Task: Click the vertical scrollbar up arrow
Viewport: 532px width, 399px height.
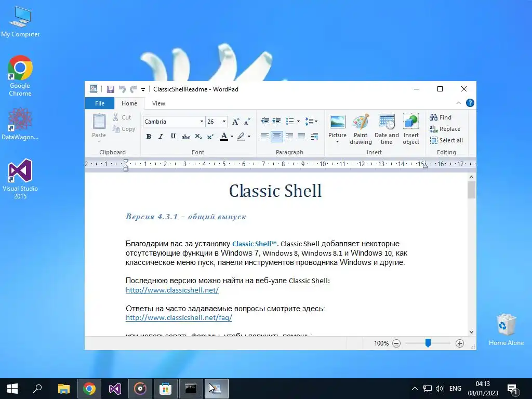Action: tap(471, 177)
